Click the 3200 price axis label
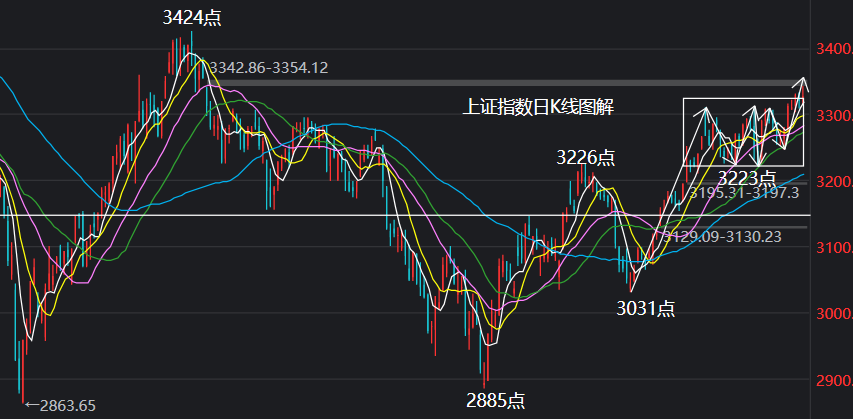This screenshot has height=419, width=853. 834,182
